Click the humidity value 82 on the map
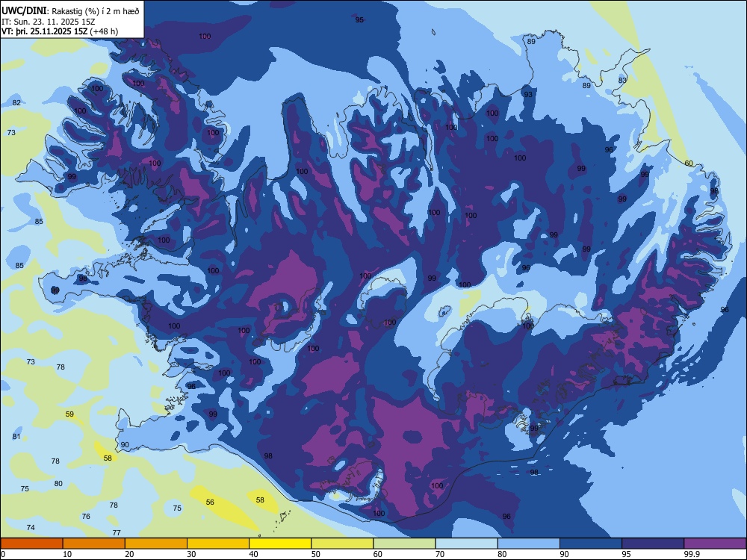747x560 pixels. 16,103
